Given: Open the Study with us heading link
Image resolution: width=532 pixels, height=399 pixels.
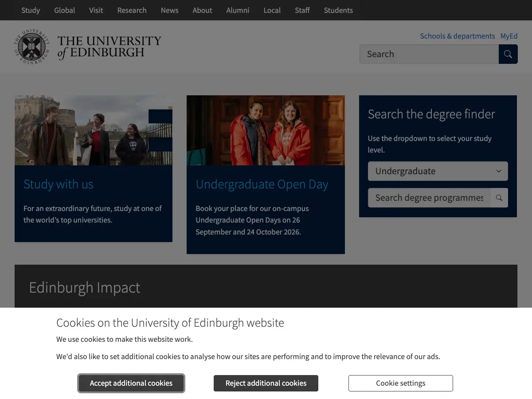Looking at the screenshot, I should 59,184.
